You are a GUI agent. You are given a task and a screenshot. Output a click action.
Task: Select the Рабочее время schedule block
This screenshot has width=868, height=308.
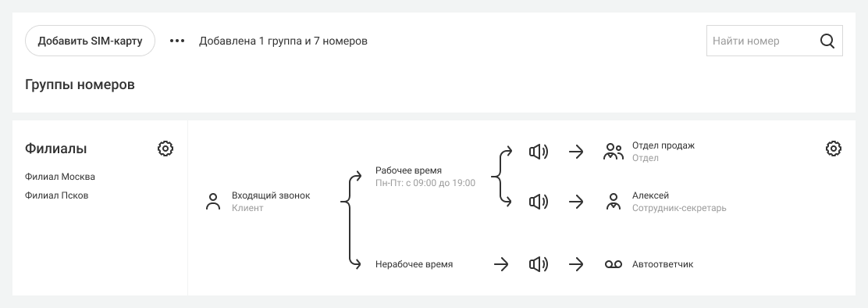pos(425,177)
